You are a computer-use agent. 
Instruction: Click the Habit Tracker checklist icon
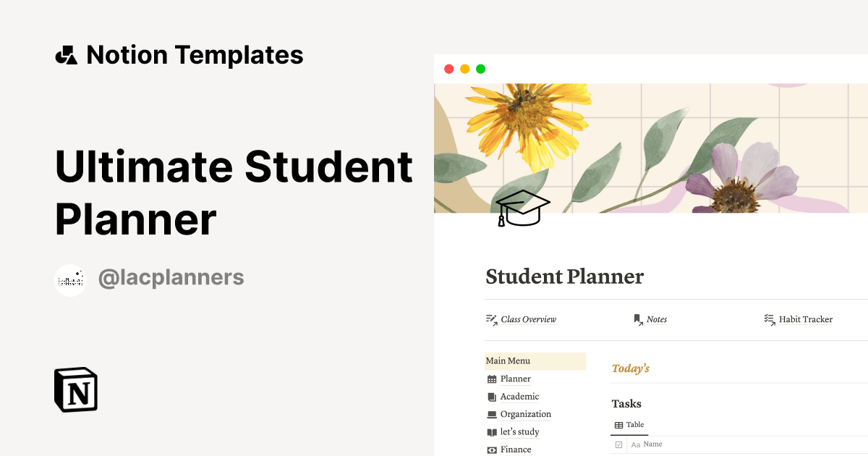pos(769,319)
